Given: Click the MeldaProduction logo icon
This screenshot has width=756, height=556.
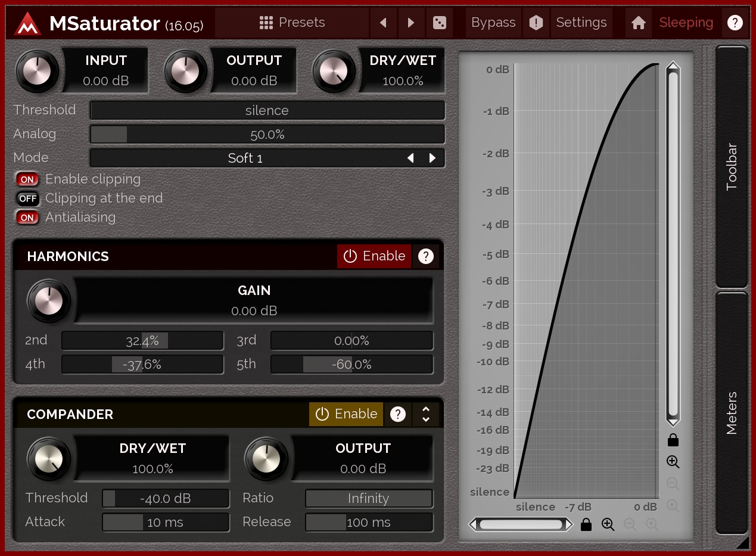Looking at the screenshot, I should (27, 23).
